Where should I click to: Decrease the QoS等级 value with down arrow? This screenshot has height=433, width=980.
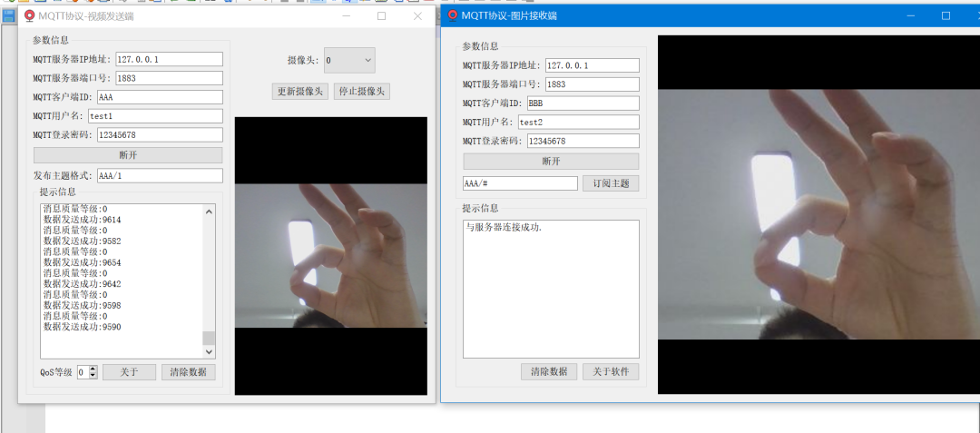(x=93, y=376)
